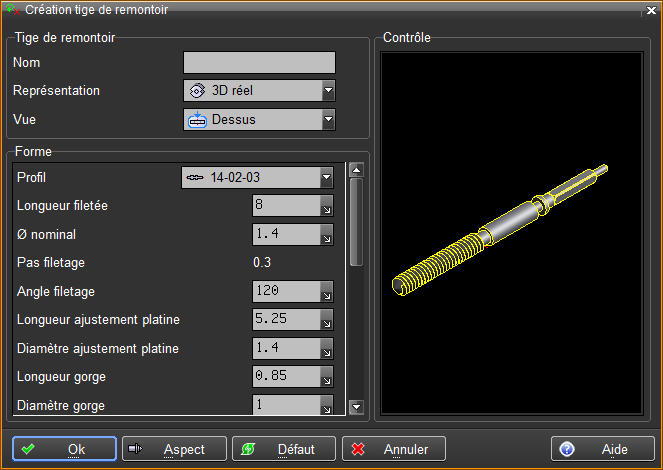The image size is (663, 470).
Task: Edit the Longueur gorge value field
Action: coord(287,377)
